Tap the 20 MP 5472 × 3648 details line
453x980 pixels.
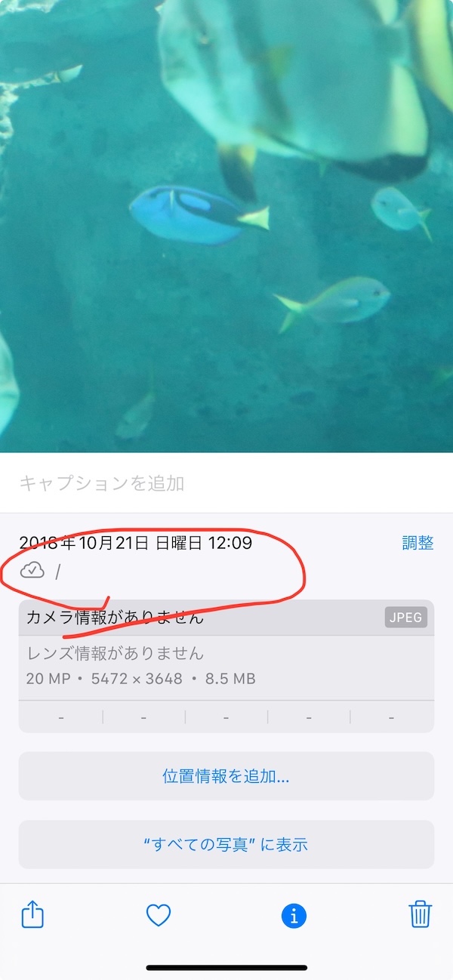tap(141, 679)
